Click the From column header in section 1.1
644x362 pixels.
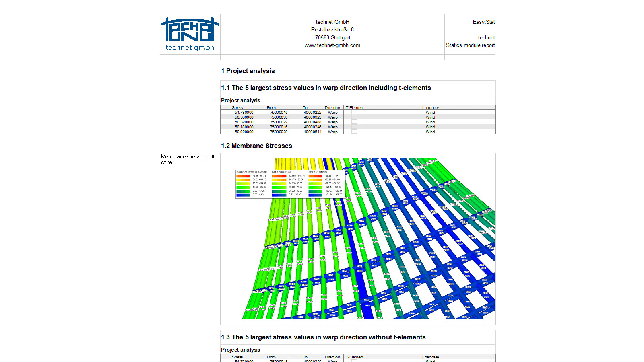pos(271,108)
